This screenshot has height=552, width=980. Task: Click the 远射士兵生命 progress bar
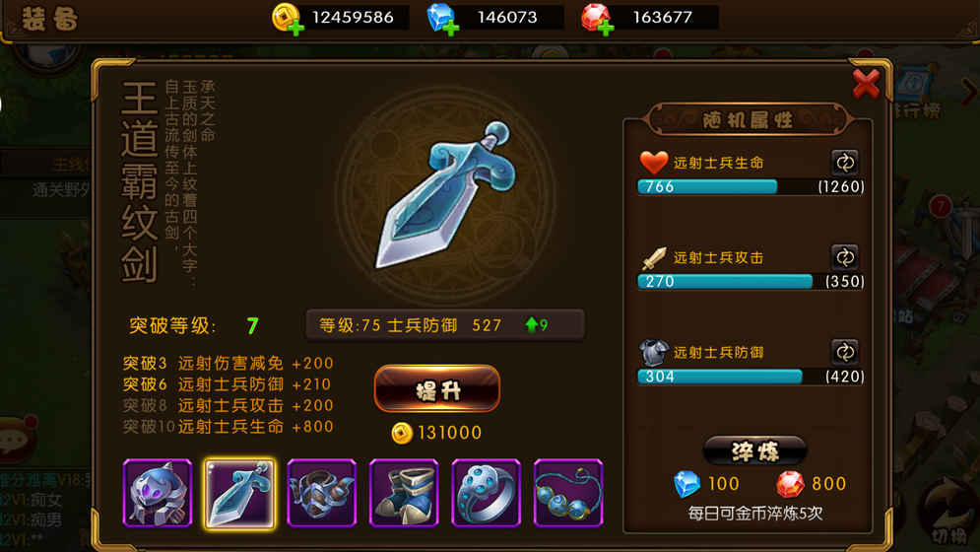click(751, 186)
